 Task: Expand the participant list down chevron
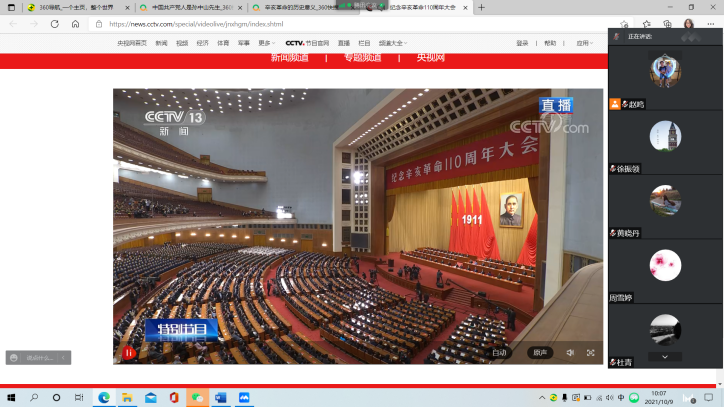(x=665, y=356)
